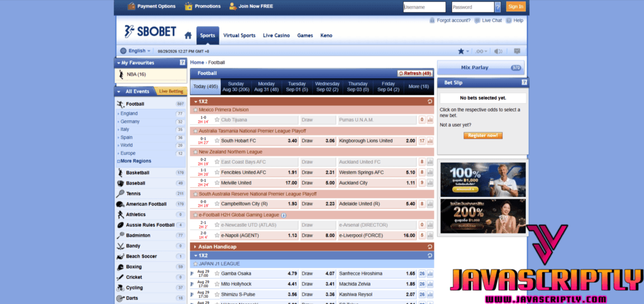This screenshot has height=304, width=644.
Task: Start a Live Chat session
Action: [x=488, y=20]
